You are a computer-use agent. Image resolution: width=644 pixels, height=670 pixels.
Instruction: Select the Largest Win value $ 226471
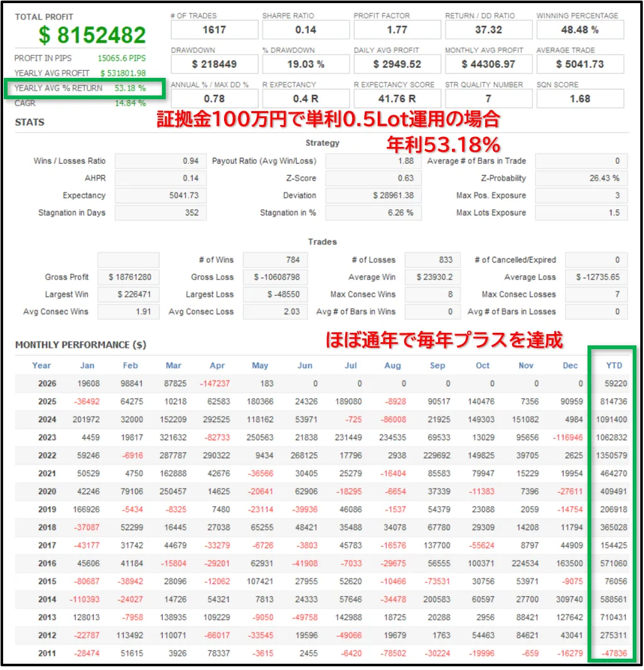(x=129, y=294)
